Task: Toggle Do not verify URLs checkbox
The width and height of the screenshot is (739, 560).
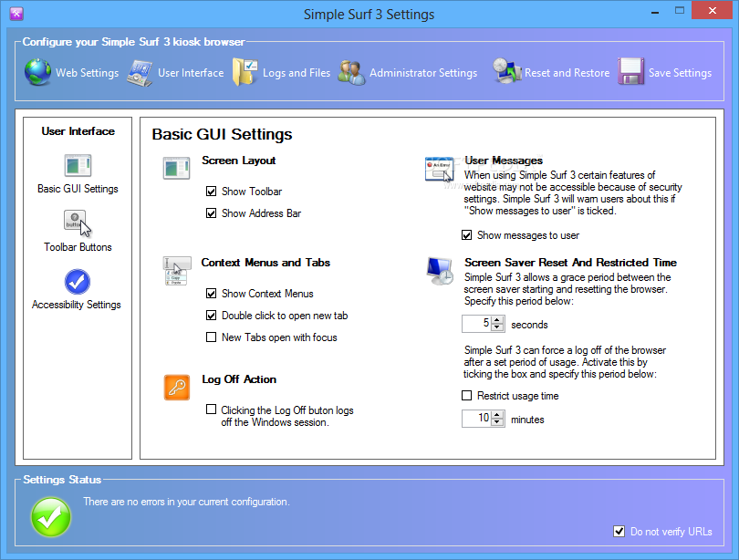Action: pos(619,531)
